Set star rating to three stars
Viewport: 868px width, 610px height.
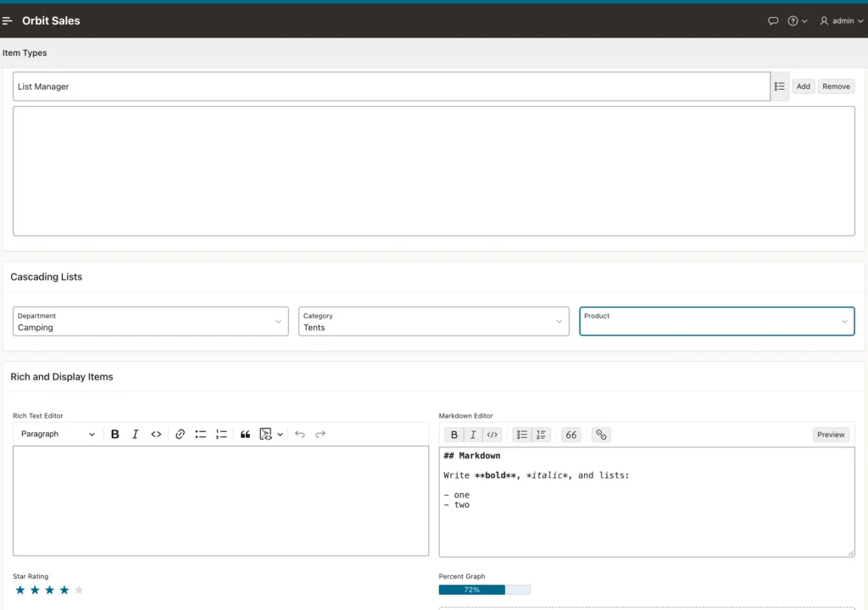point(50,590)
